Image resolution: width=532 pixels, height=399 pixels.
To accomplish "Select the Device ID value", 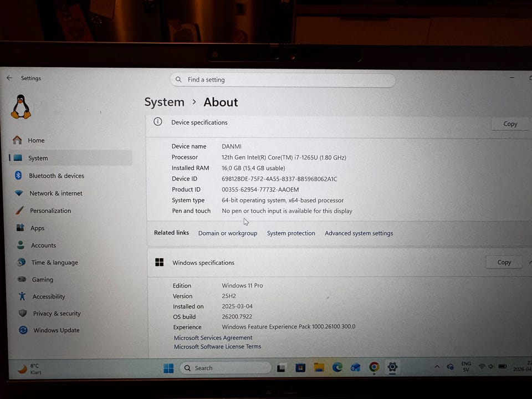I will click(x=279, y=179).
